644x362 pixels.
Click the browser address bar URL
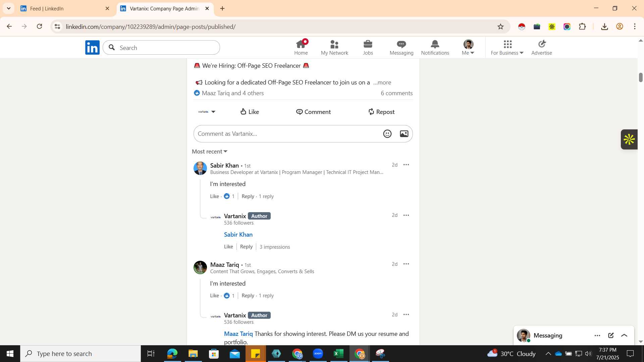pyautogui.click(x=151, y=26)
